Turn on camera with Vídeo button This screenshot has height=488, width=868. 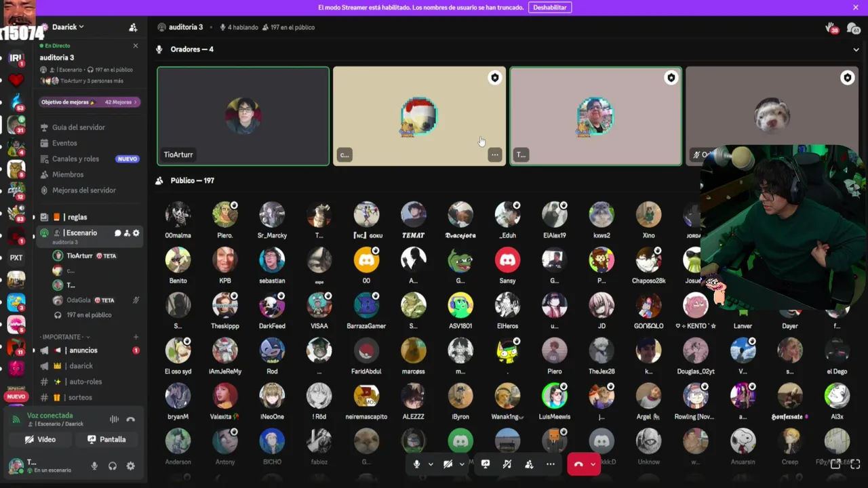(x=40, y=439)
